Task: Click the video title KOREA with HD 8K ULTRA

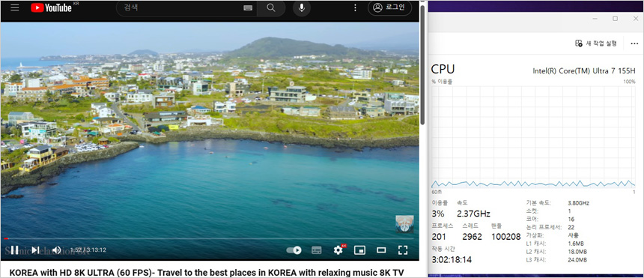Action: point(207,272)
